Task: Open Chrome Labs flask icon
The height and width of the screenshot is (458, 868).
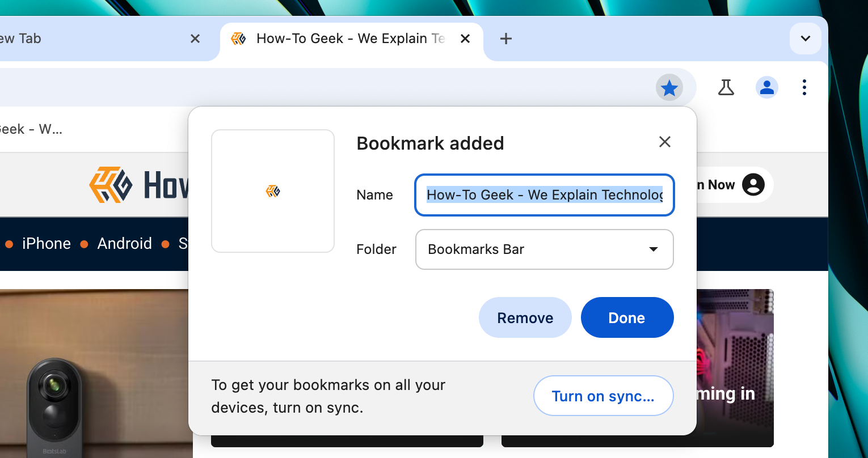Action: (x=726, y=87)
